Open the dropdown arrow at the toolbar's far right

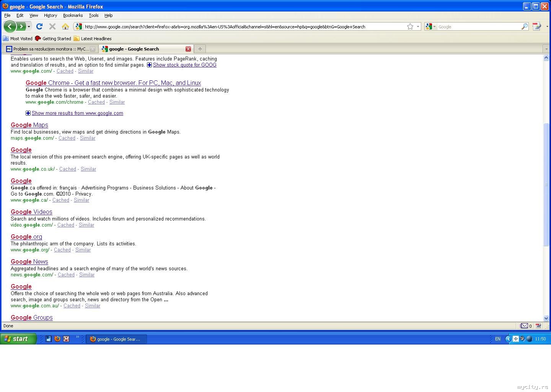547,26
